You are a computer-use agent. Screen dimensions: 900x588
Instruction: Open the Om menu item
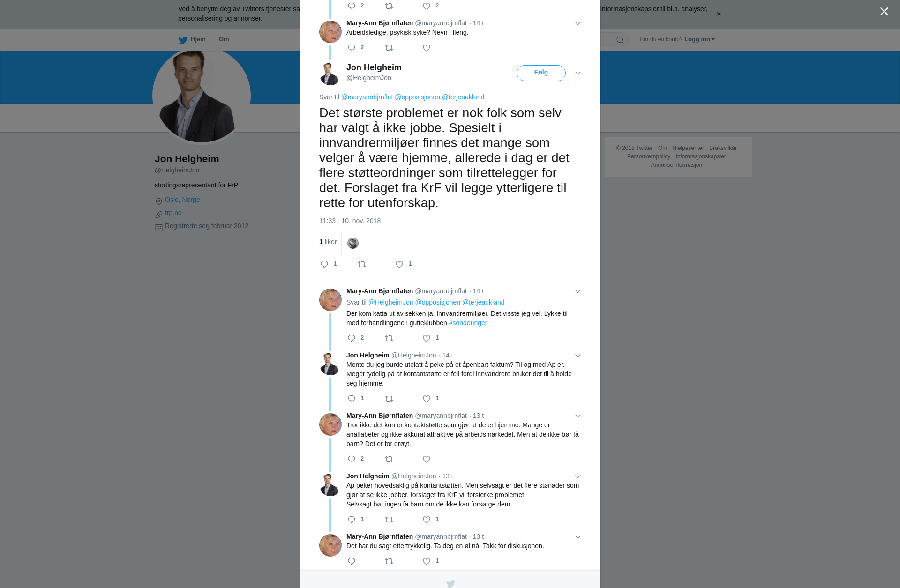pos(224,39)
